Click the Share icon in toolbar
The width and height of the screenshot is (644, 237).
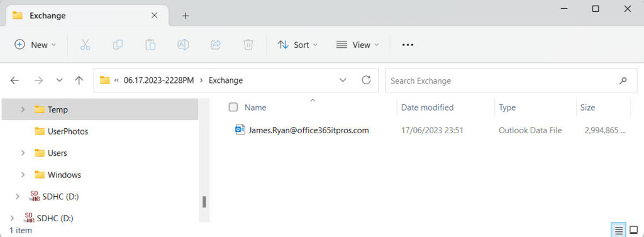pyautogui.click(x=216, y=45)
